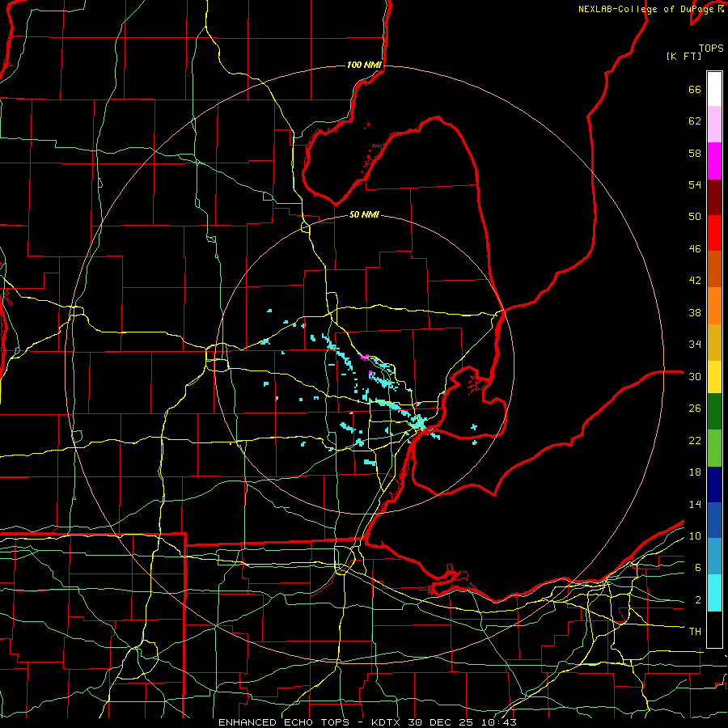Click the legend value 50
Viewport: 728px width, 728px height.
click(695, 217)
